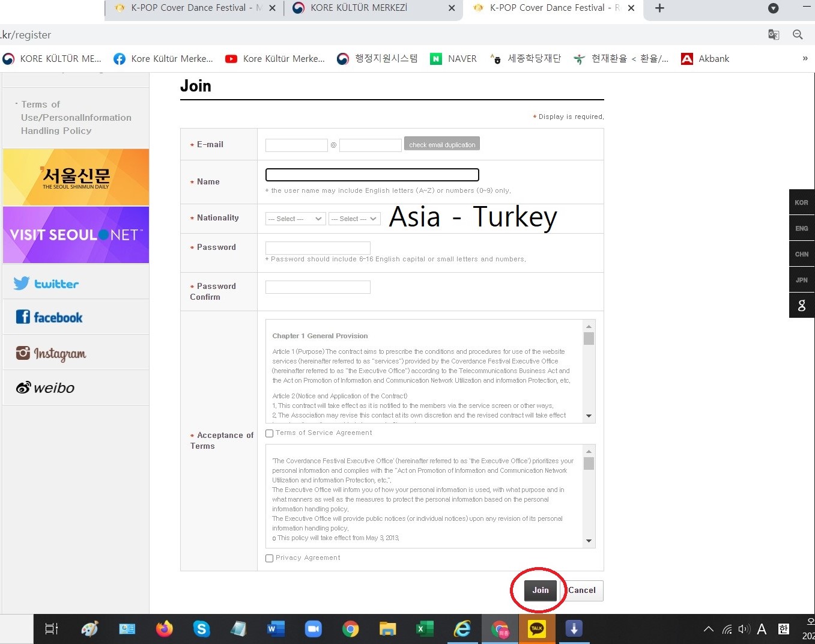Image resolution: width=815 pixels, height=644 pixels.
Task: Open Internet Explorer from taskbar
Action: click(x=462, y=629)
